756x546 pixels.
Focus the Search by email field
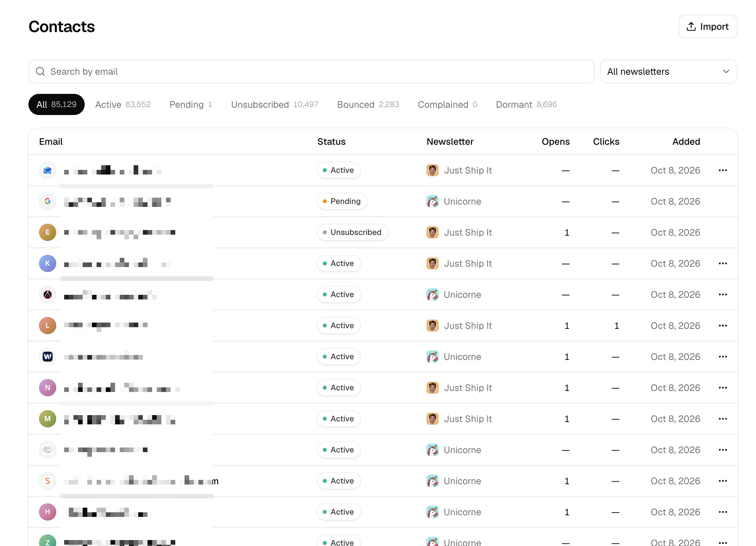click(311, 71)
